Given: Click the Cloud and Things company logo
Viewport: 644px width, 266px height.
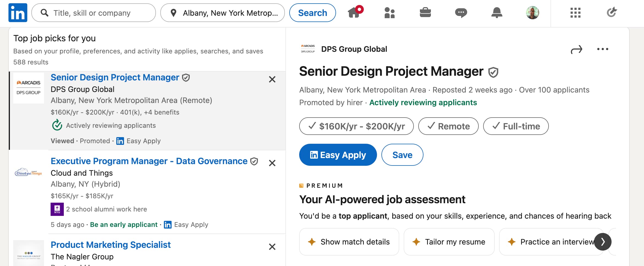Looking at the screenshot, I should pyautogui.click(x=29, y=172).
